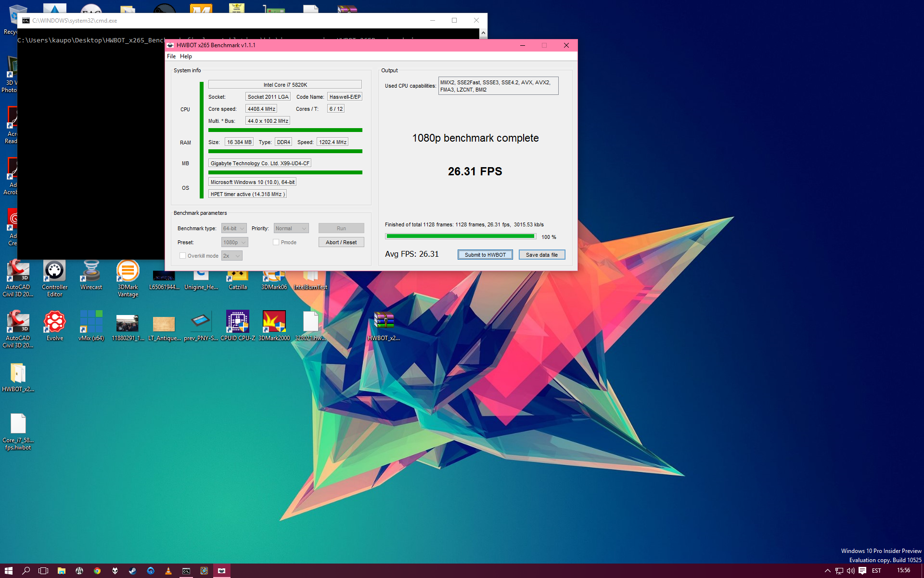This screenshot has width=924, height=578.
Task: Select the Core_i7_58 fps.hwbot file
Action: coord(18,432)
